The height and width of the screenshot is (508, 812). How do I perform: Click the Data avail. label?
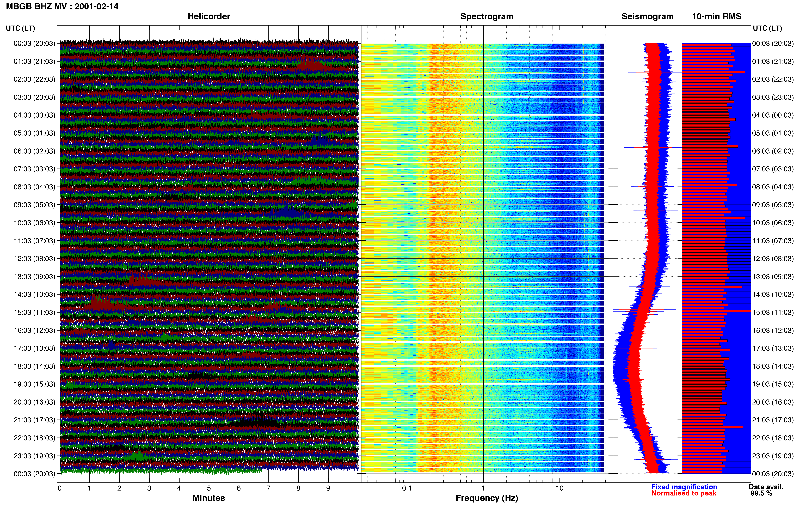pos(766,487)
